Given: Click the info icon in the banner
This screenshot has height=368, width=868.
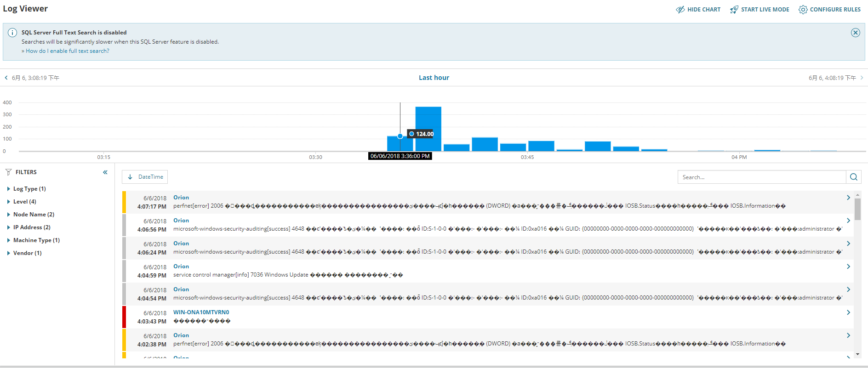Looking at the screenshot, I should [12, 33].
